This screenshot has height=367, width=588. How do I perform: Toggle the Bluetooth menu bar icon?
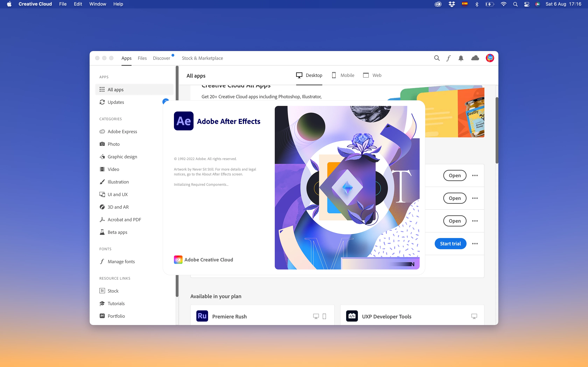coord(477,4)
